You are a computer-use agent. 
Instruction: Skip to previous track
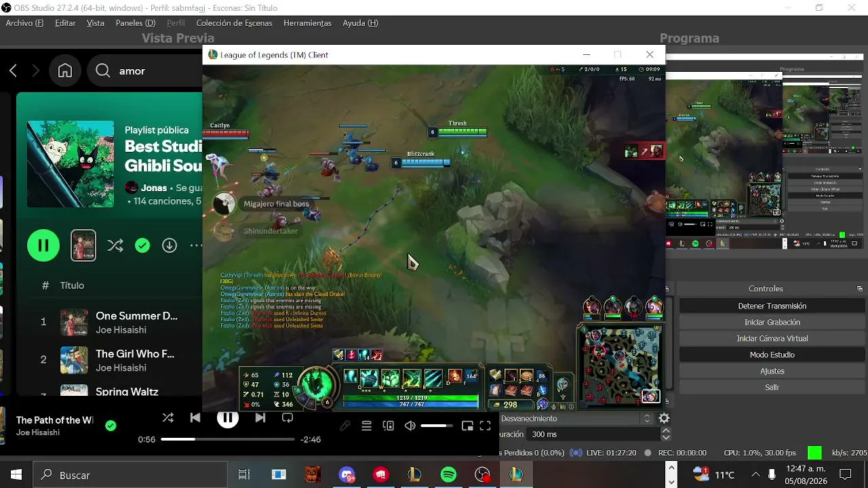point(195,418)
